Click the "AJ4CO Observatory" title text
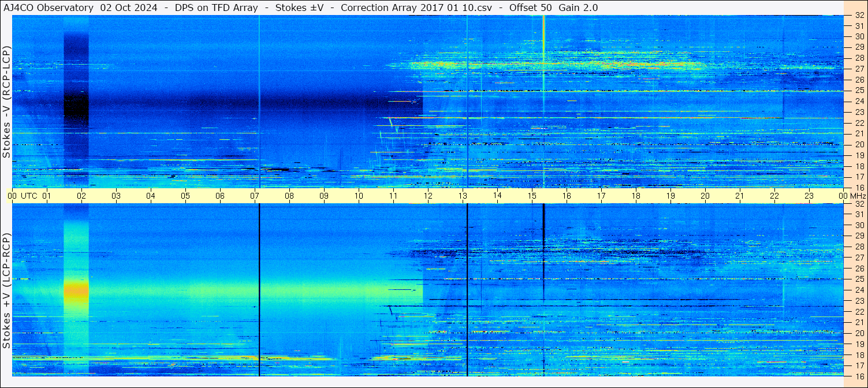Viewport: 868px width, 388px height. click(x=49, y=8)
